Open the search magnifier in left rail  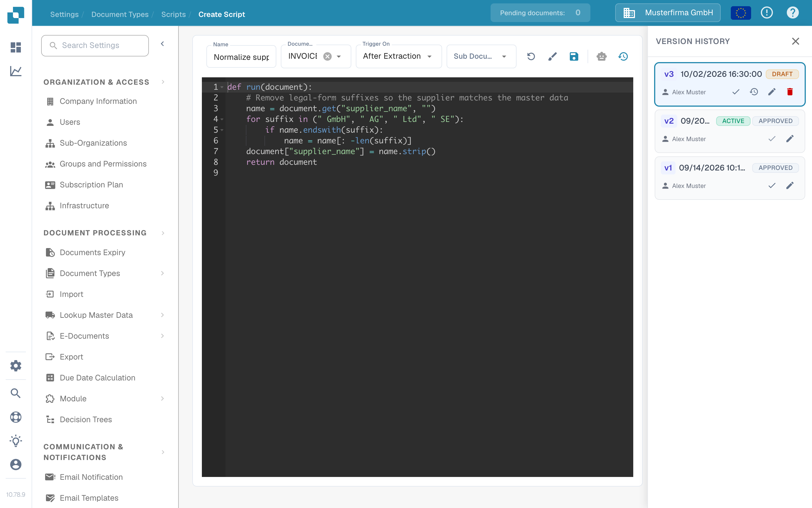click(x=16, y=393)
